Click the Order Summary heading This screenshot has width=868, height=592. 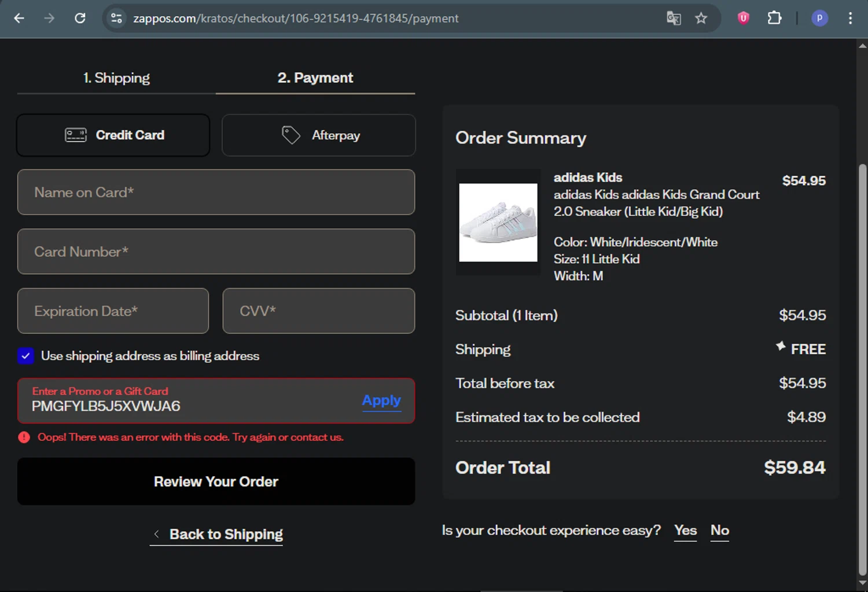[521, 138]
